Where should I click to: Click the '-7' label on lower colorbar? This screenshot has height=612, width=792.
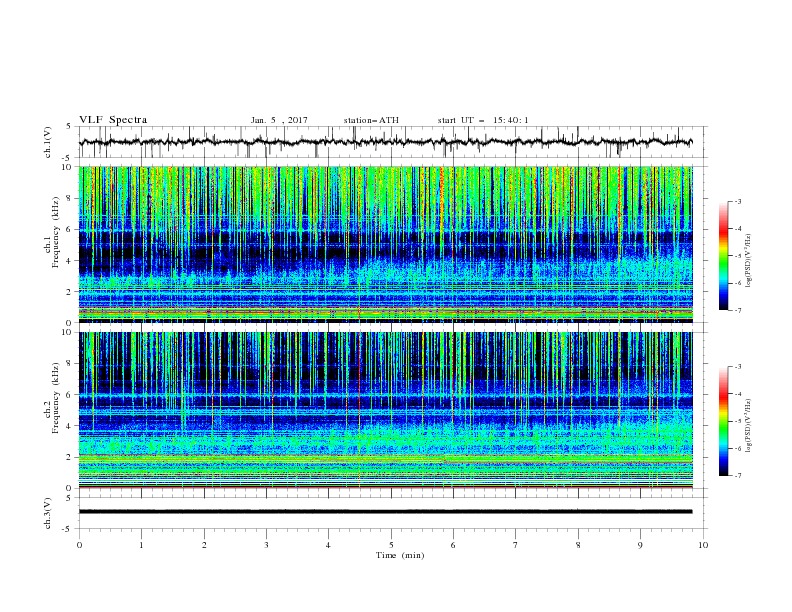coord(737,475)
